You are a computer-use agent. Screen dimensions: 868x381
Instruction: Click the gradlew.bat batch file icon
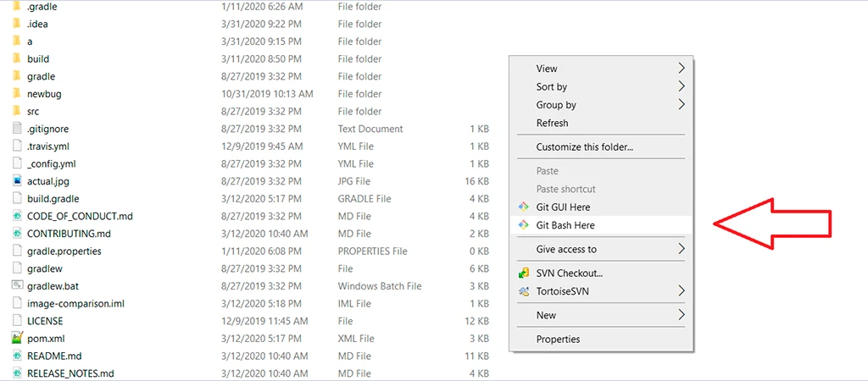[17, 286]
